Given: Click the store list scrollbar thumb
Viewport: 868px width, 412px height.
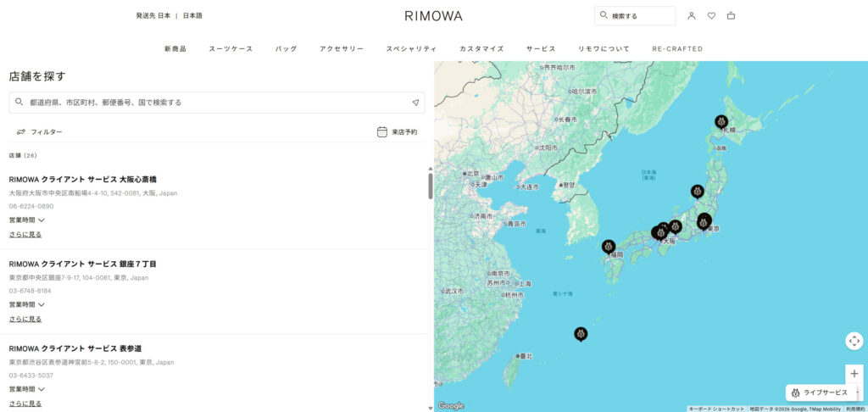Looking at the screenshot, I should (431, 186).
